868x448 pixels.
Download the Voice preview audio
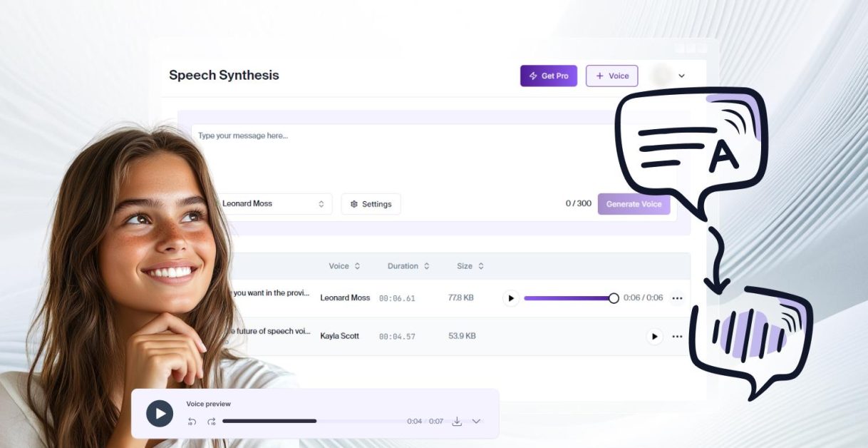(457, 422)
